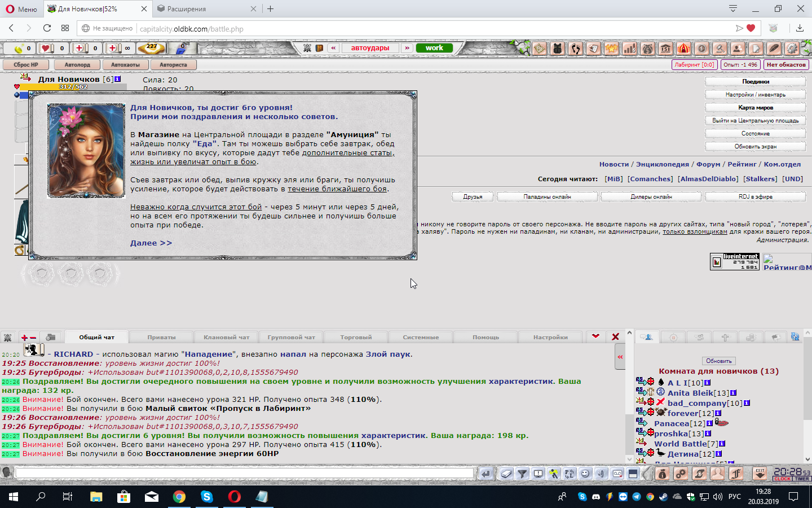Click the EXIT icon in bottom toolbar
This screenshot has height=508, width=812.
[x=760, y=473]
